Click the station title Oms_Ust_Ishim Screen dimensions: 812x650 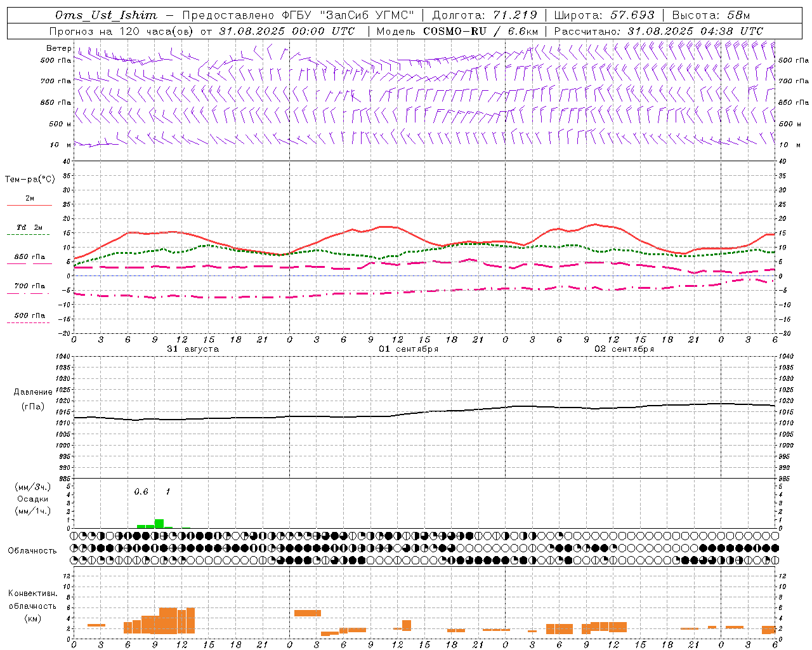(106, 15)
